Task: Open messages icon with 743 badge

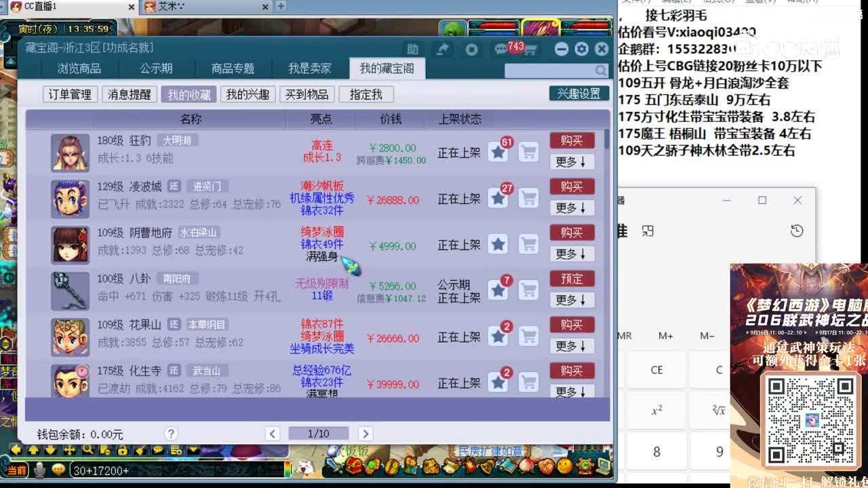Action: tap(502, 49)
